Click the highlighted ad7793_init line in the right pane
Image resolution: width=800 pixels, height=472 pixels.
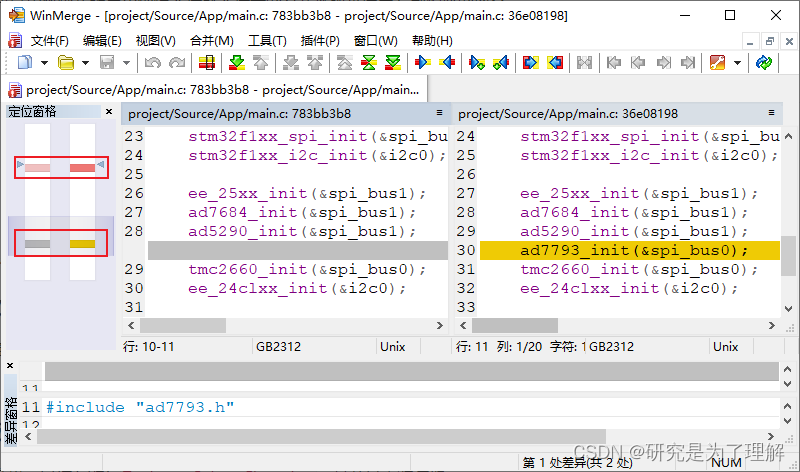(x=630, y=251)
